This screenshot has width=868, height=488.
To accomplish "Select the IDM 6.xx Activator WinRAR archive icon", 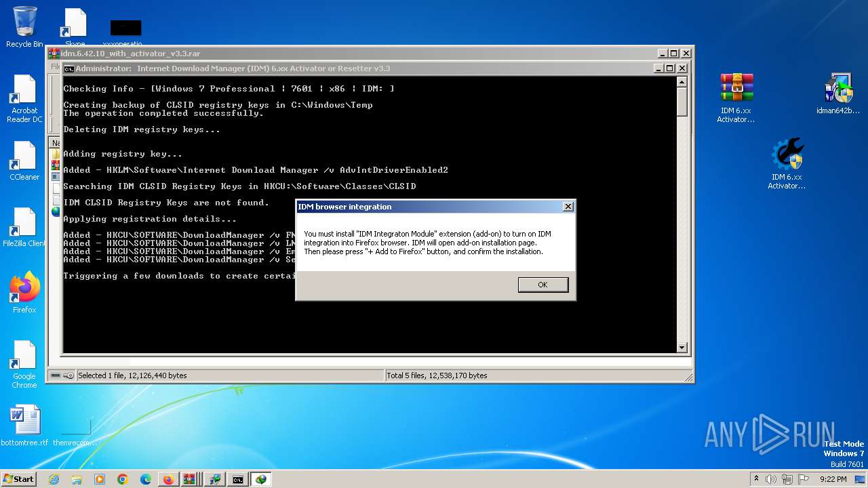I will pyautogui.click(x=736, y=98).
